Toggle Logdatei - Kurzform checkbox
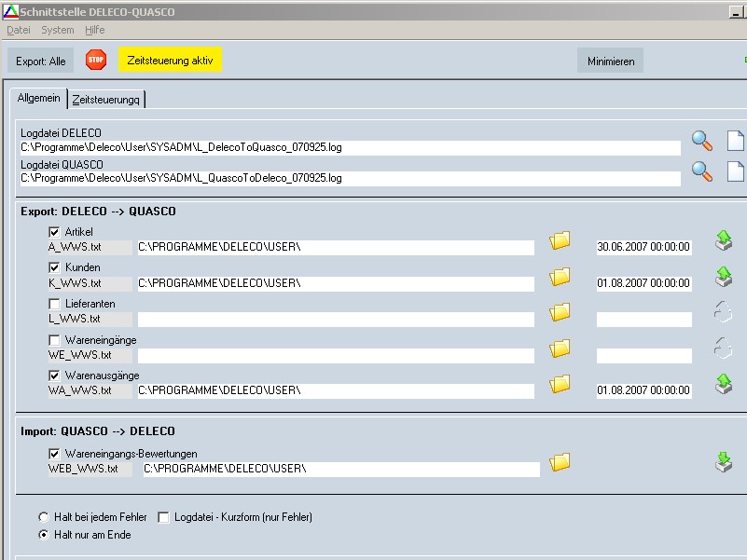 [164, 517]
